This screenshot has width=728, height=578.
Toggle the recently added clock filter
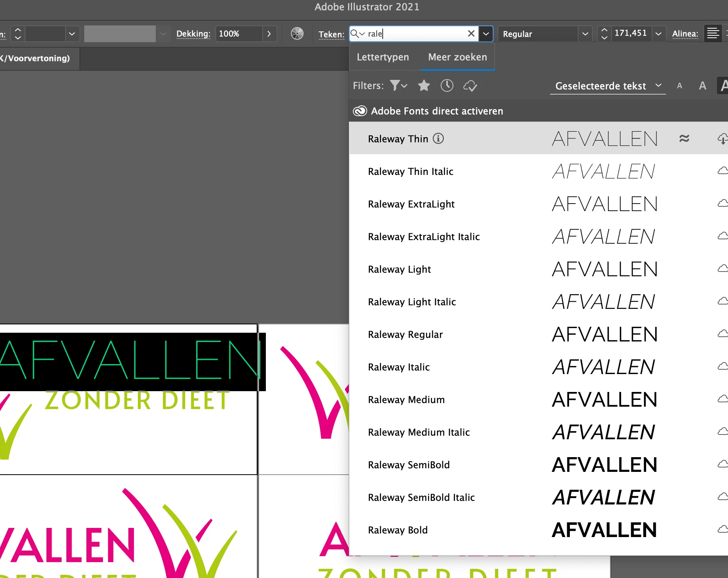click(x=447, y=85)
